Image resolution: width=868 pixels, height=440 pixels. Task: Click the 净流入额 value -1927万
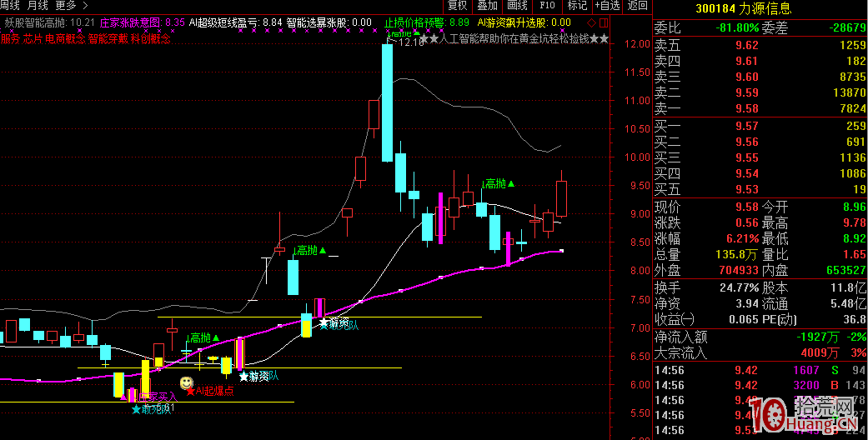pyautogui.click(x=816, y=337)
